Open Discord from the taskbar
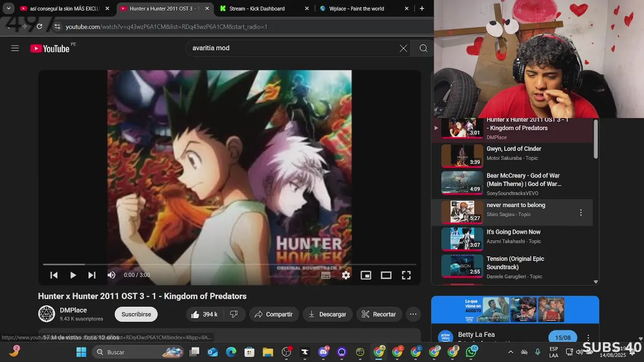The image size is (644, 362). click(323, 352)
